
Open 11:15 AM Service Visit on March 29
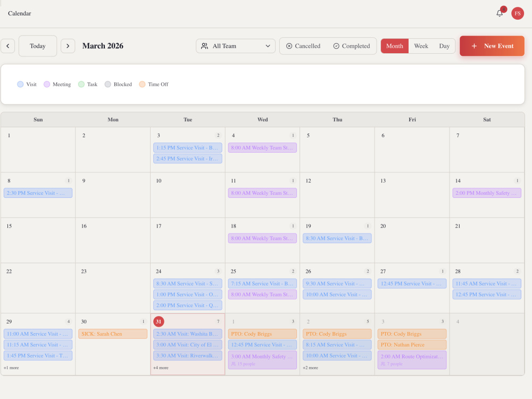tap(38, 345)
